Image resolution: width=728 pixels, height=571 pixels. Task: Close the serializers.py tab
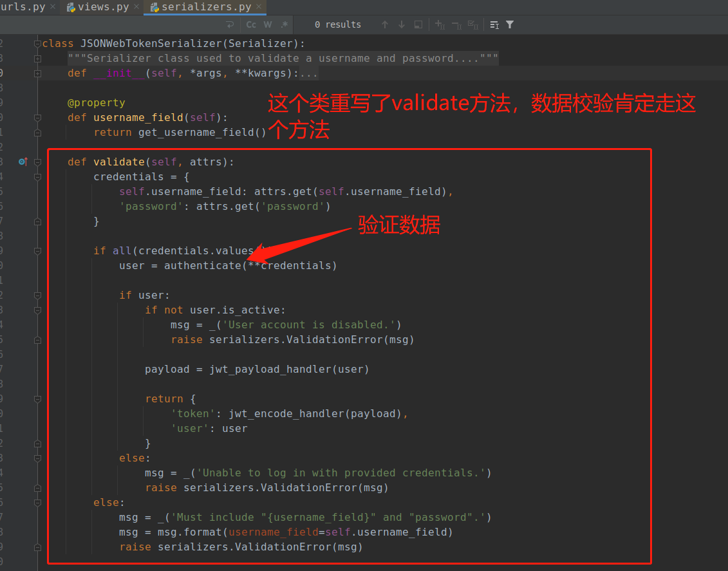coord(259,6)
